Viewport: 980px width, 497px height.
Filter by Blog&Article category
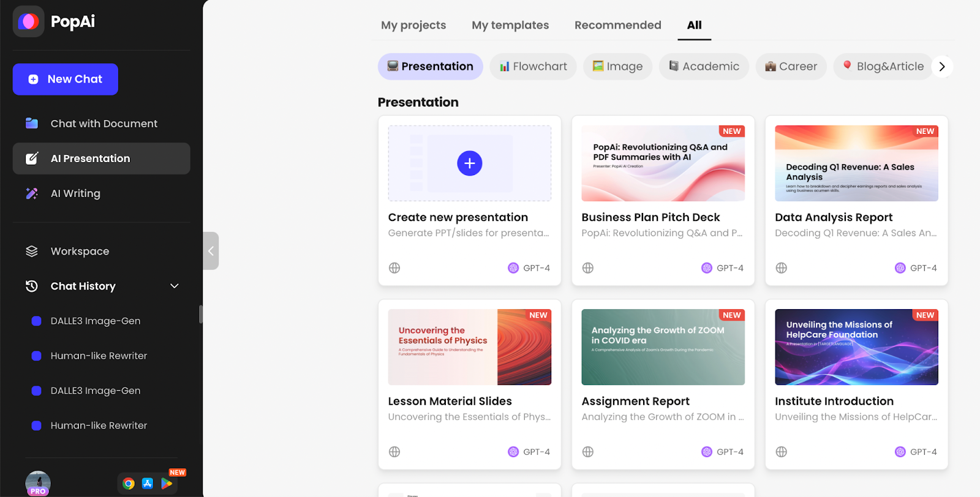tap(883, 66)
